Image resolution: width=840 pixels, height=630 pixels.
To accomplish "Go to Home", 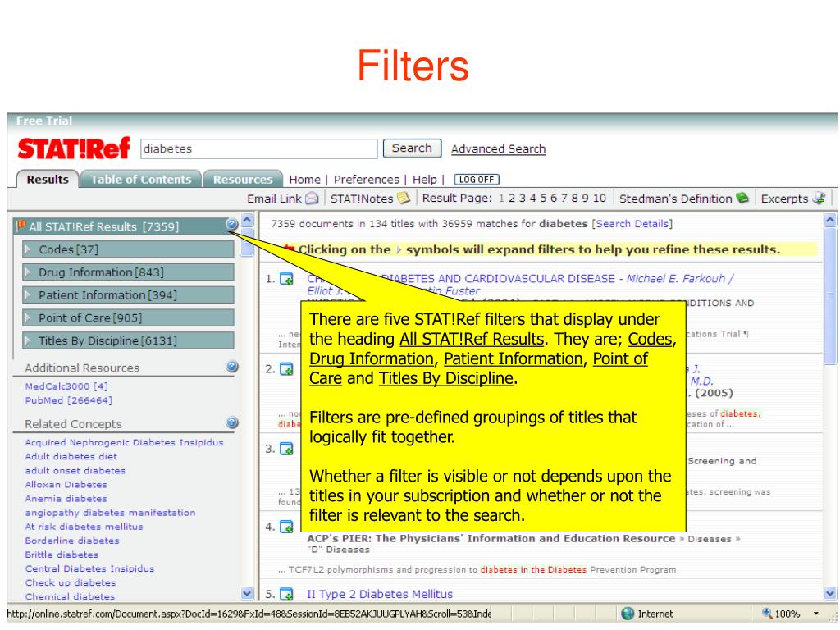I will point(304,180).
